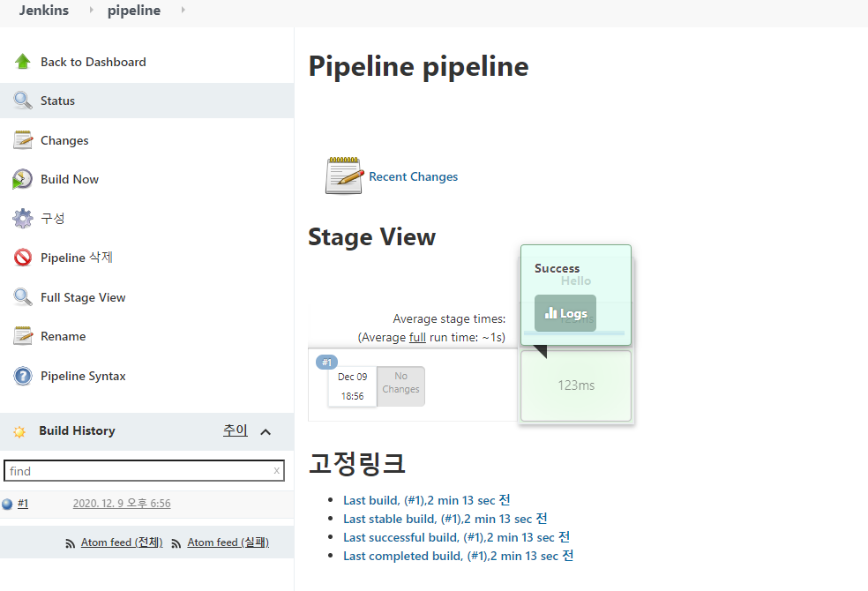Click the Build History heading link

point(77,430)
